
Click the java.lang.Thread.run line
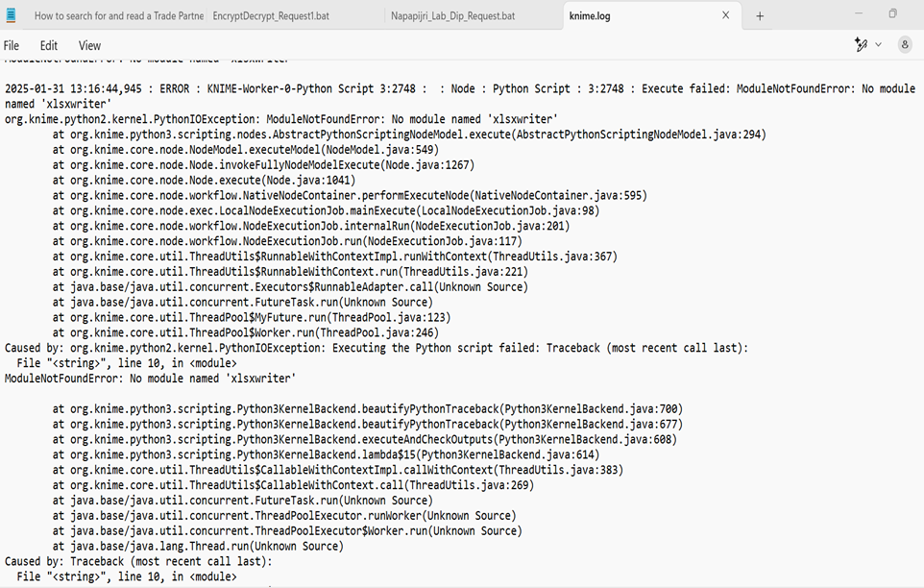pos(198,547)
